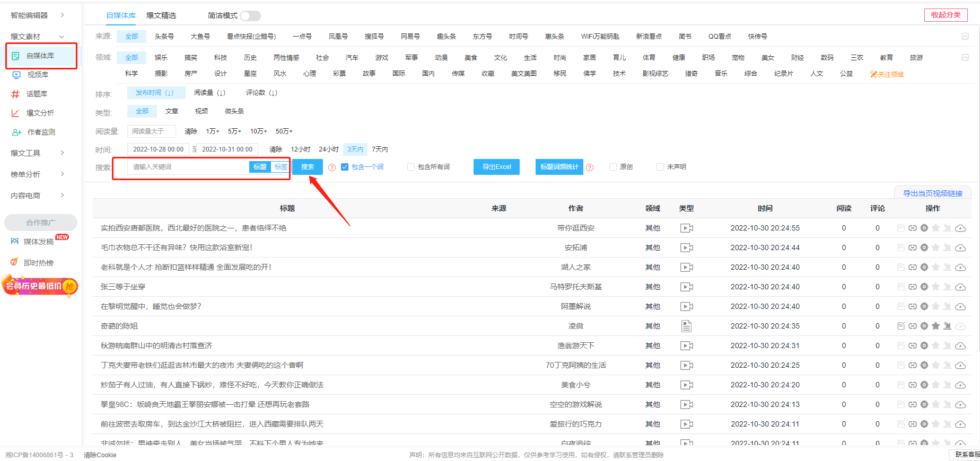Click circle disc icon in 湖人之家 row
This screenshot has height=461, width=980.
click(924, 268)
